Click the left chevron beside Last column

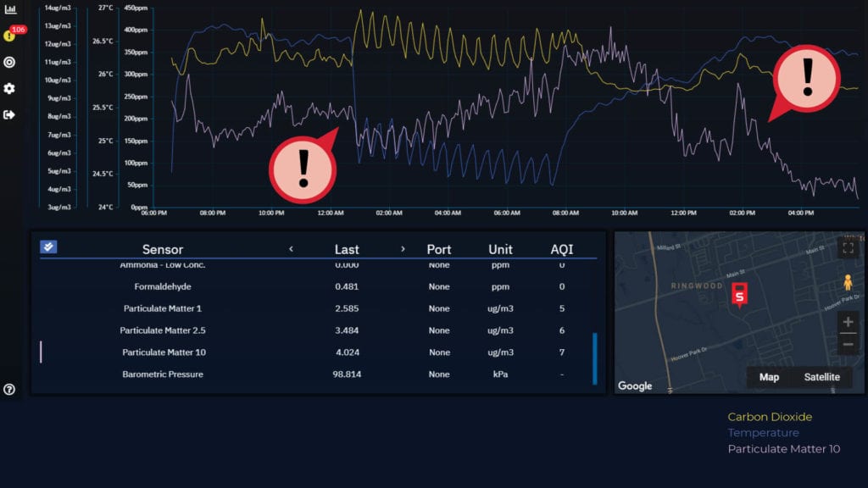coord(291,249)
